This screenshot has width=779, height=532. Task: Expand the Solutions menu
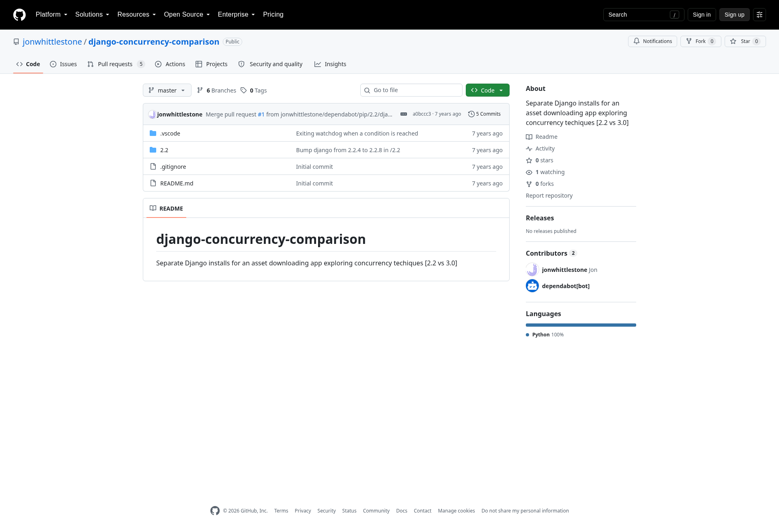(92, 15)
